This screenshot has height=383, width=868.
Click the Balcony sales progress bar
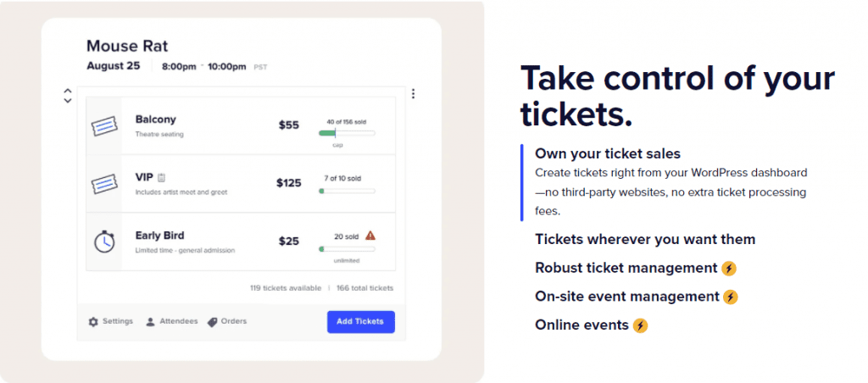click(347, 133)
